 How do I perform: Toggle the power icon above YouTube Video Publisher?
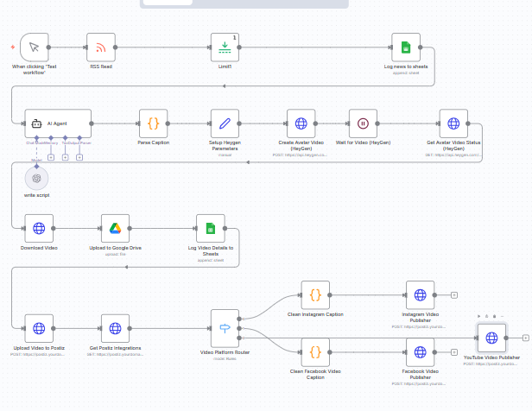pyautogui.click(x=487, y=315)
